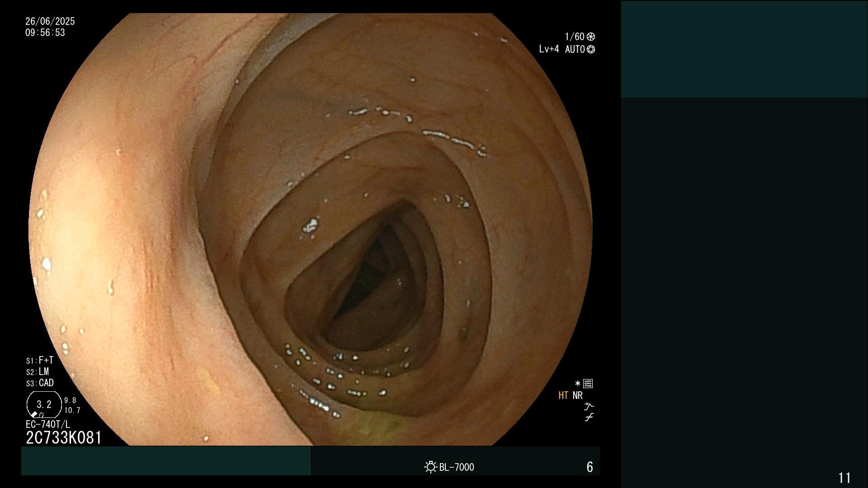The width and height of the screenshot is (868, 488).
Task: Click the time 09:56:53
Action: pyautogui.click(x=45, y=33)
